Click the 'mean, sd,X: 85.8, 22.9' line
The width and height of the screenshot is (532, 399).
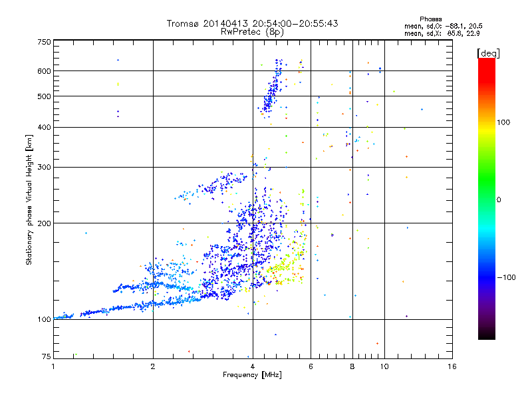pyautogui.click(x=442, y=33)
